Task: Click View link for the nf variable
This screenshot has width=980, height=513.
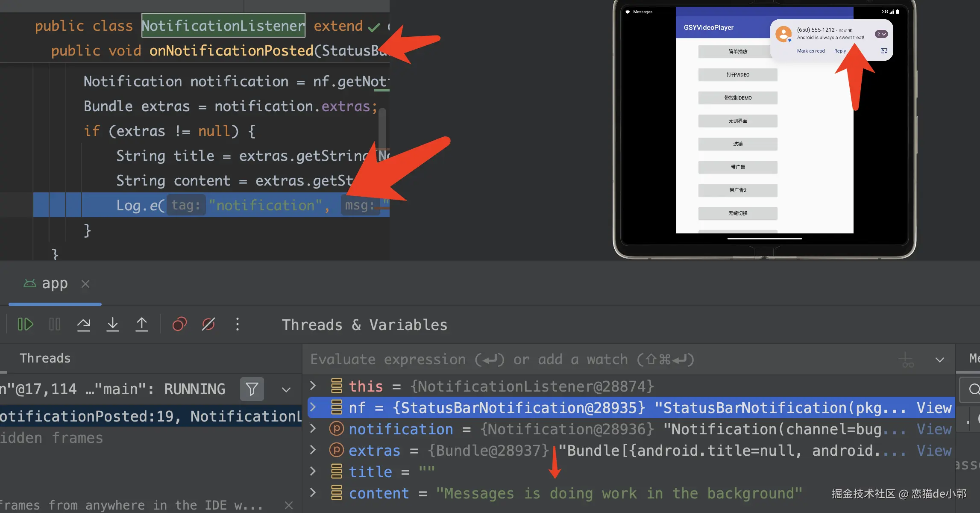Action: pos(934,408)
